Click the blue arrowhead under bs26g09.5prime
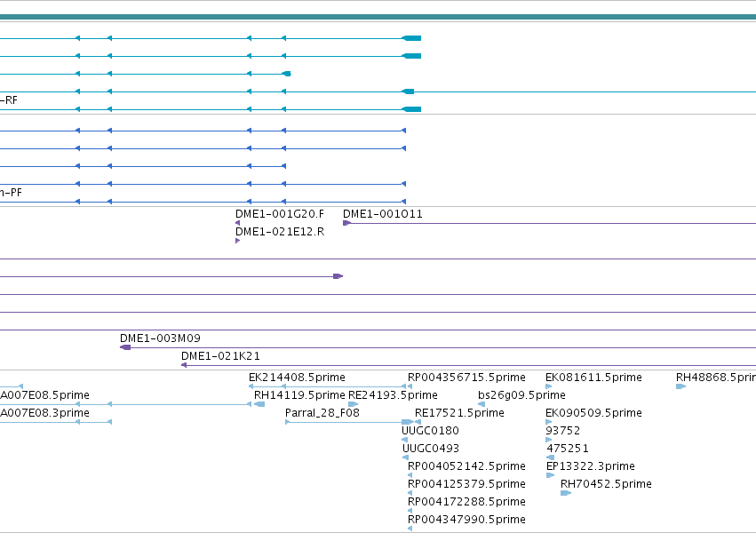756x533 pixels. coord(481,404)
